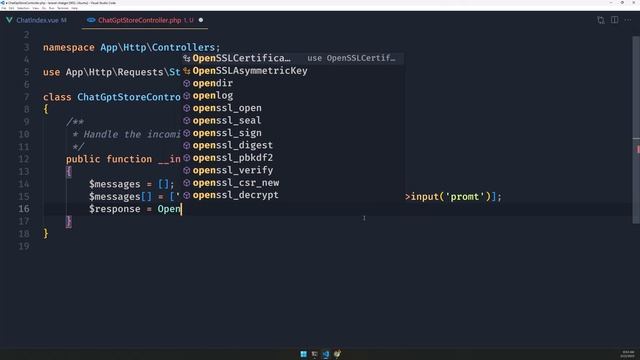Select openssl_verify from autocomplete list
Viewport: 640px width, 360px height.
tap(293, 170)
